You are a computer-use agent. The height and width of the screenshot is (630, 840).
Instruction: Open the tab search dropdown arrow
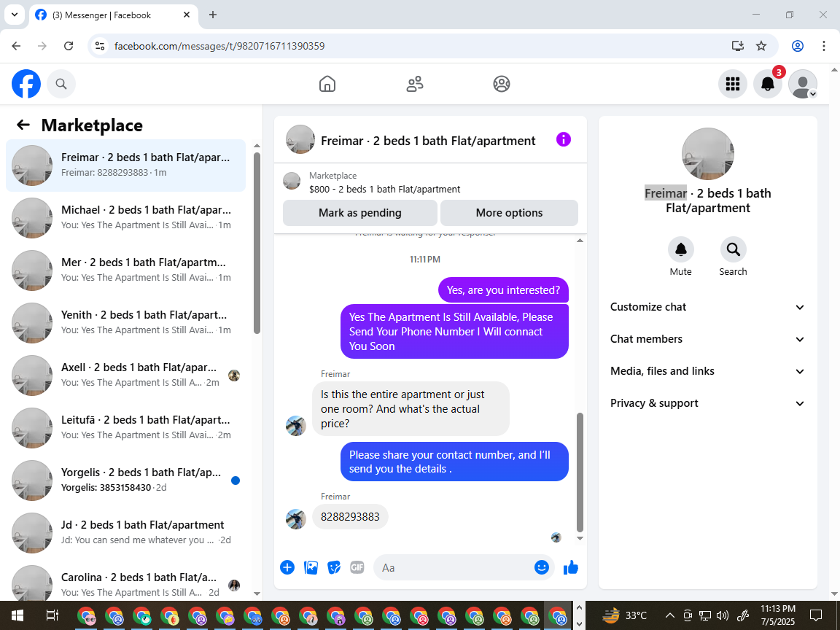pos(15,15)
